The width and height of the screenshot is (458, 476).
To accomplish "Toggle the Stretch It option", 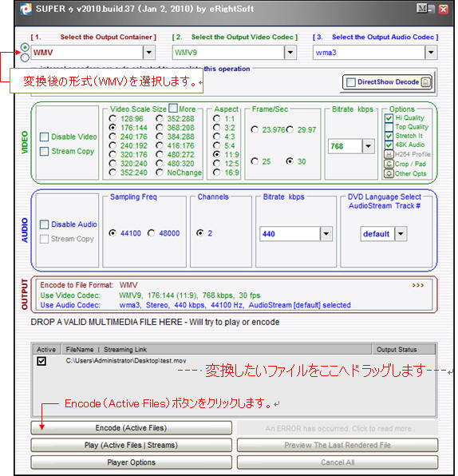I will click(389, 136).
